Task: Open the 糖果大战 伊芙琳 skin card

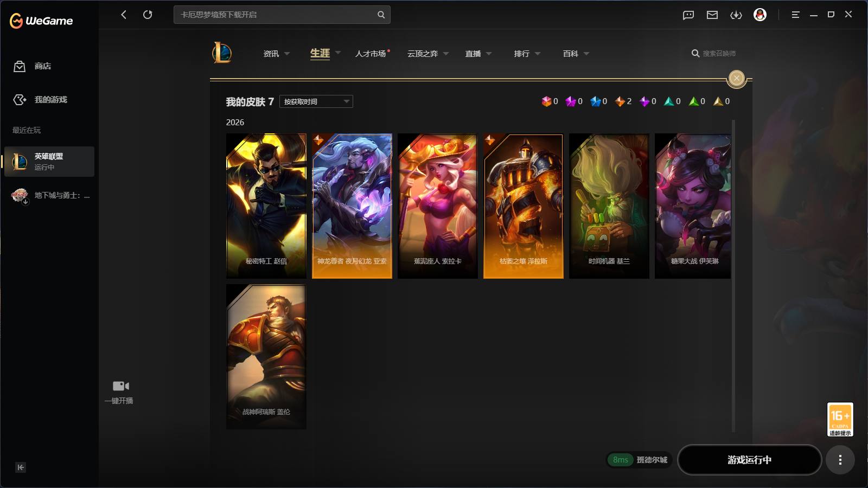Action: 693,206
